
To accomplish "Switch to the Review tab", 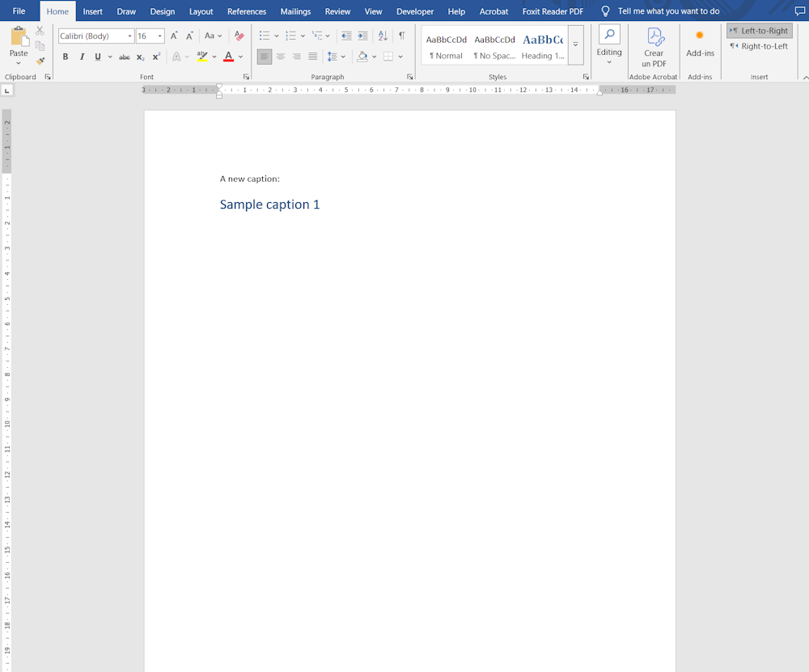I will pos(337,11).
